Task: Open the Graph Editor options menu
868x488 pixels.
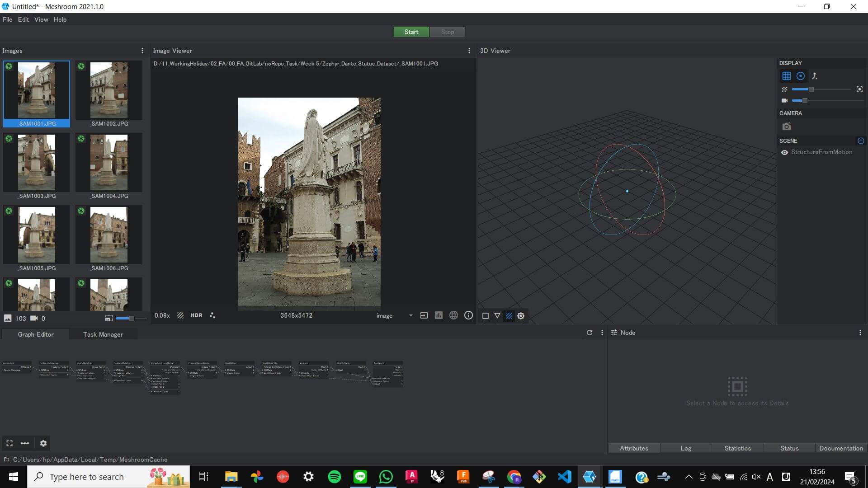Action: [x=602, y=333]
